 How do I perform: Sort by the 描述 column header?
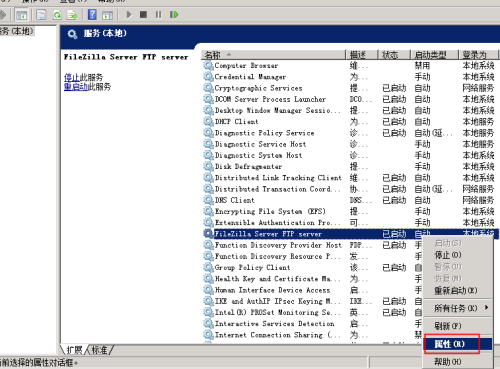coord(362,55)
